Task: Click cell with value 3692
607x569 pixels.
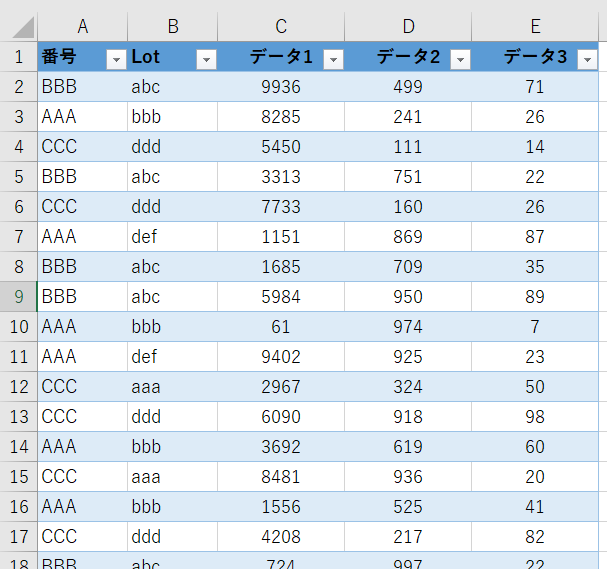Action: pos(281,447)
